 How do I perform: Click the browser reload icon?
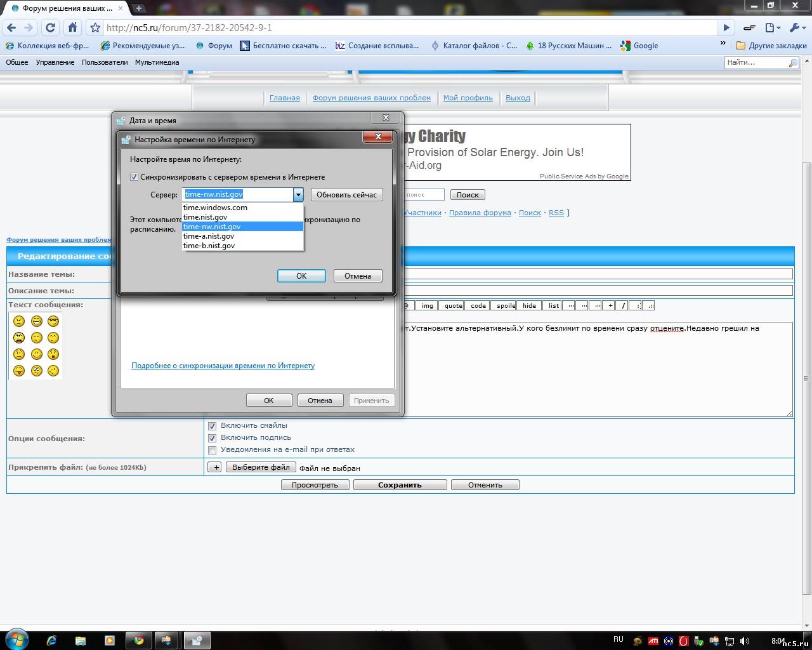click(50, 27)
